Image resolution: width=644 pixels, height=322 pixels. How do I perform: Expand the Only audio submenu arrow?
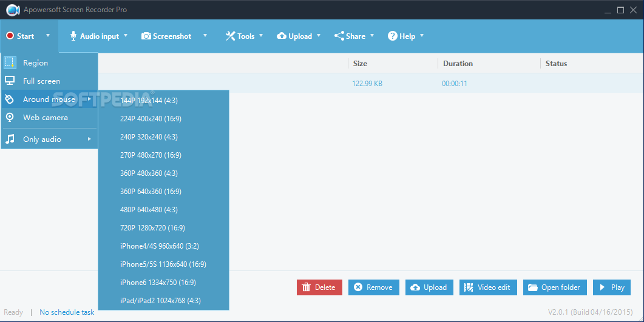(89, 139)
